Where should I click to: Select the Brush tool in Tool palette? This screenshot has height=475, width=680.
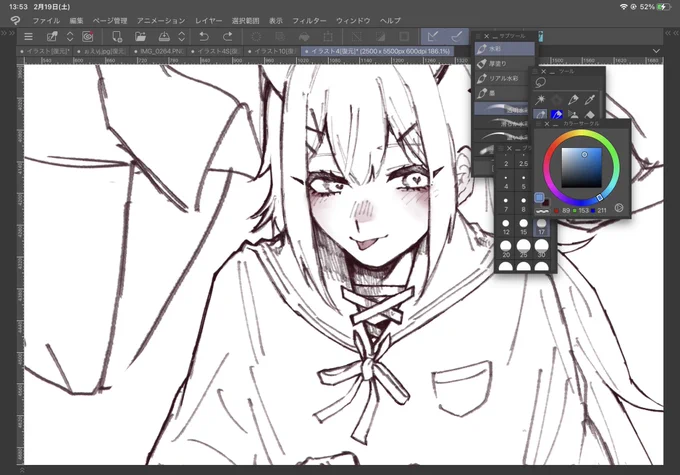540,115
